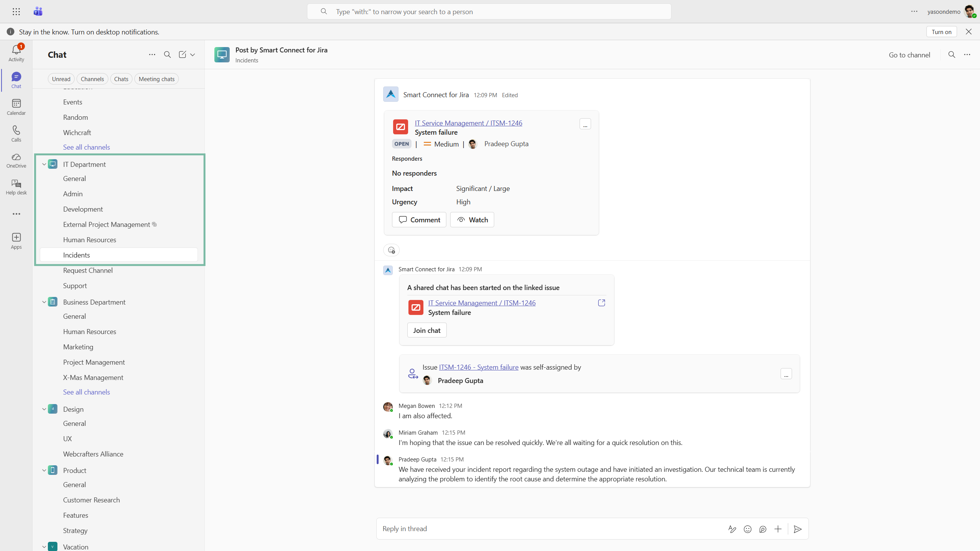Viewport: 980px width, 551px height.
Task: Click the send arrow icon
Action: [x=798, y=529]
